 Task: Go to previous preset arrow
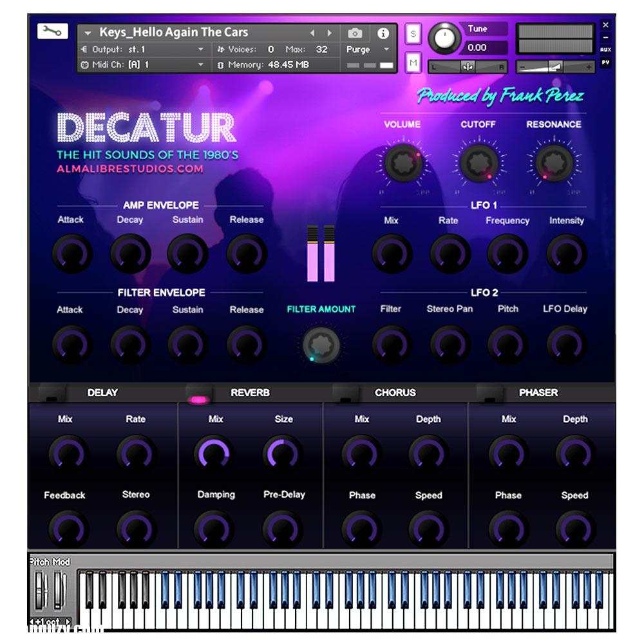pyautogui.click(x=312, y=33)
